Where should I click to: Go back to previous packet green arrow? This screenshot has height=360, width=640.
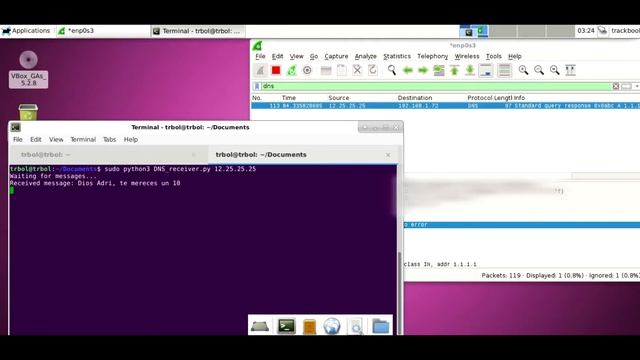tap(407, 70)
